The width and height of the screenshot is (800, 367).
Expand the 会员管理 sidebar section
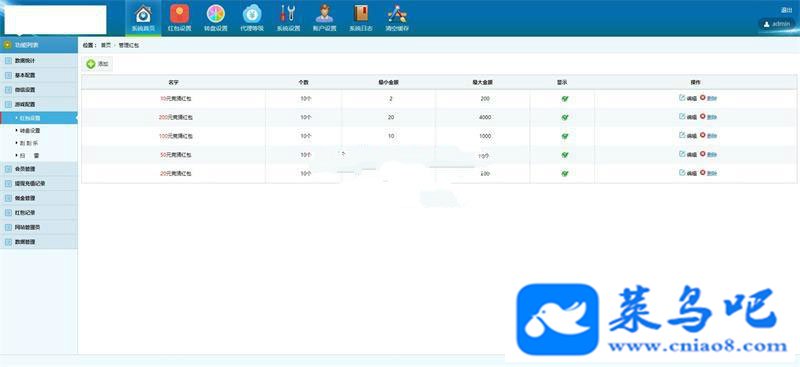(x=39, y=168)
